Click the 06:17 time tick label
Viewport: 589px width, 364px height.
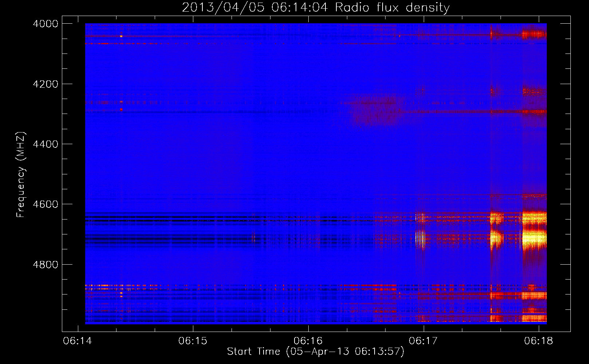point(423,341)
